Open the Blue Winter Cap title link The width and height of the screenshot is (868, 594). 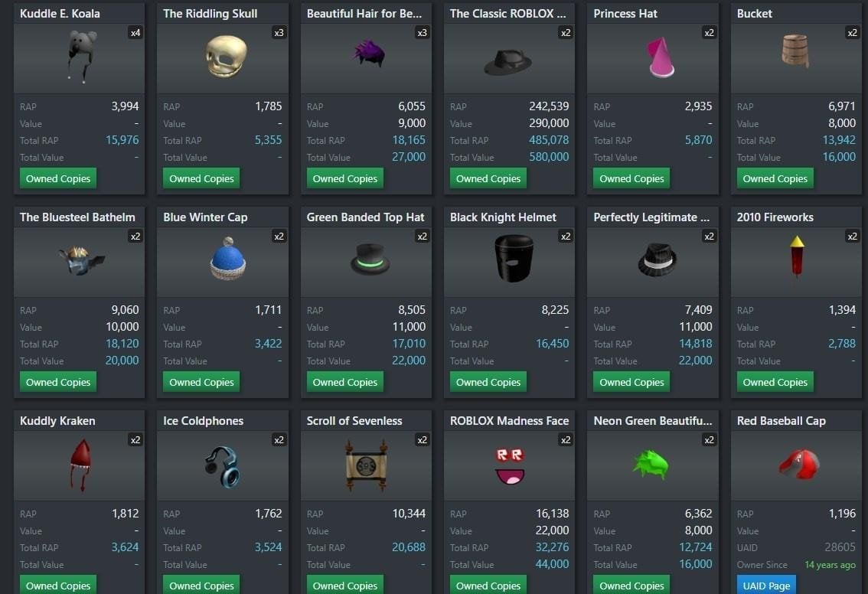205,217
